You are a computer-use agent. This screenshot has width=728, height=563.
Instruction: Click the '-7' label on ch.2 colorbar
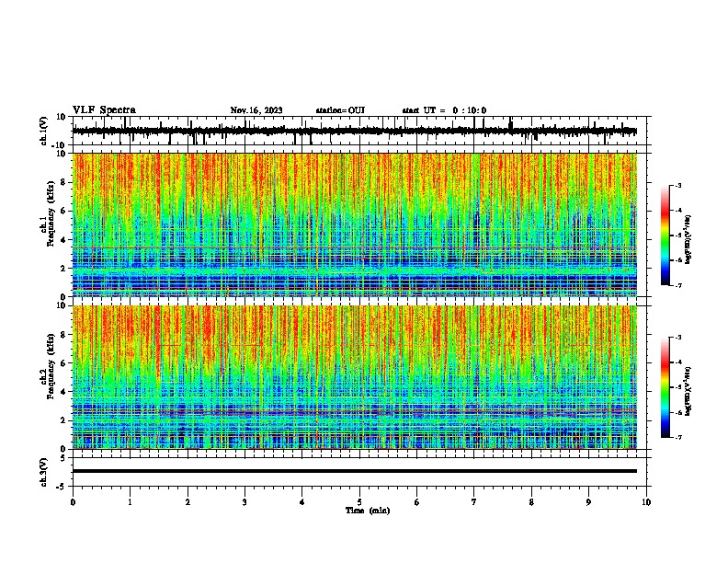click(677, 438)
